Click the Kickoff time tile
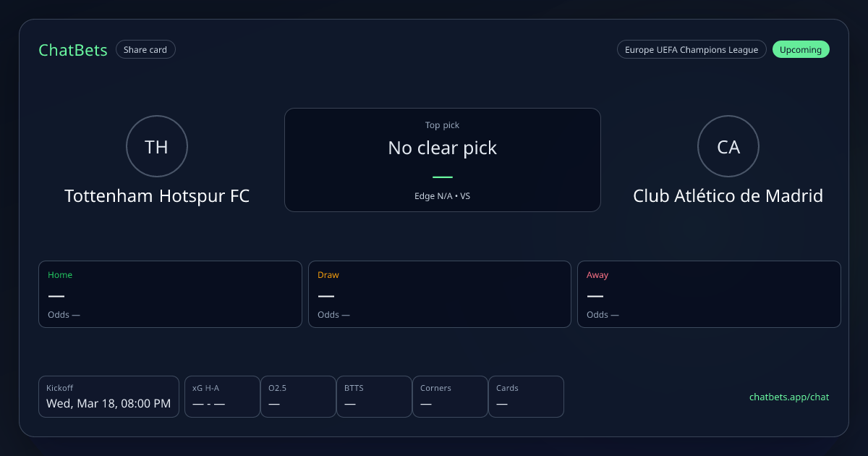Viewport: 868px width, 456px height. [109, 397]
